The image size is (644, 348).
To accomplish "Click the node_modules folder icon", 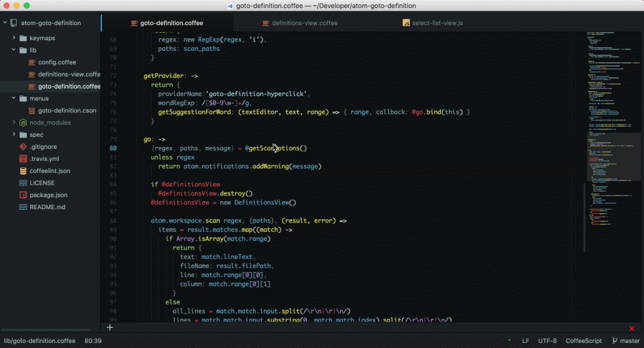I will click(x=23, y=122).
